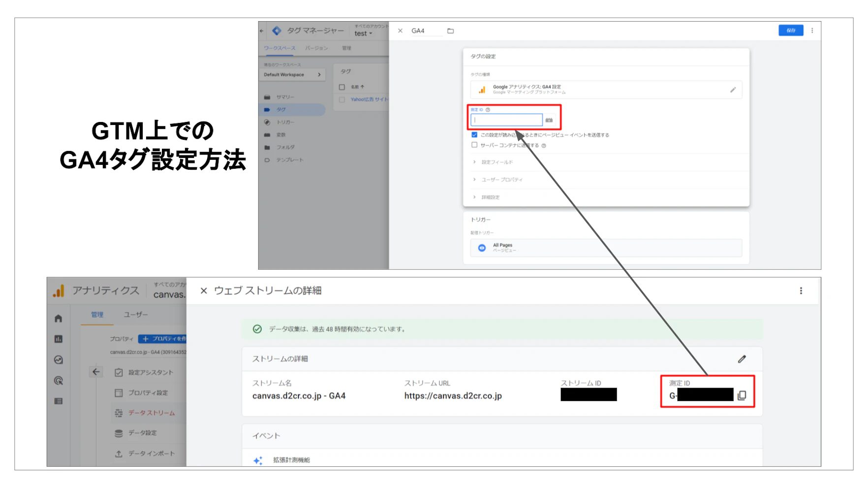Switch to the ワークスペース tab
This screenshot has height=488, width=868.
point(279,48)
